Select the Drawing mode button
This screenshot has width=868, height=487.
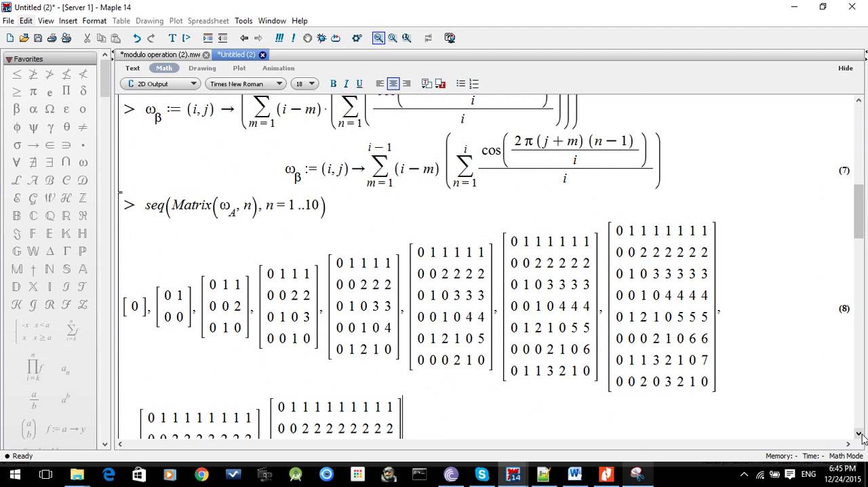tap(202, 68)
